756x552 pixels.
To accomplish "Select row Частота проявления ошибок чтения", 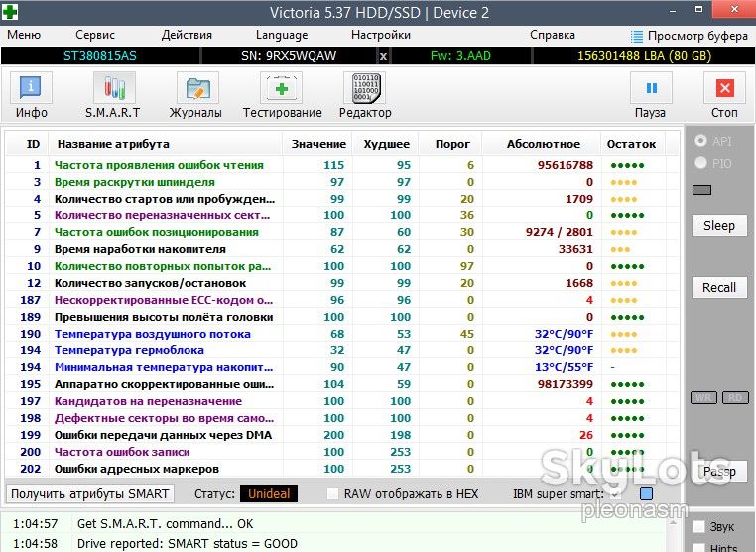I will click(x=341, y=165).
